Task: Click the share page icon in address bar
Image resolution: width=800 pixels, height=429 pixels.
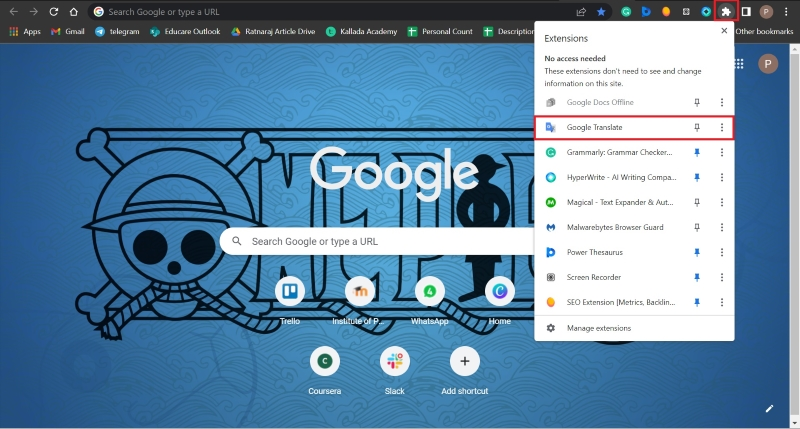Action: [581, 12]
